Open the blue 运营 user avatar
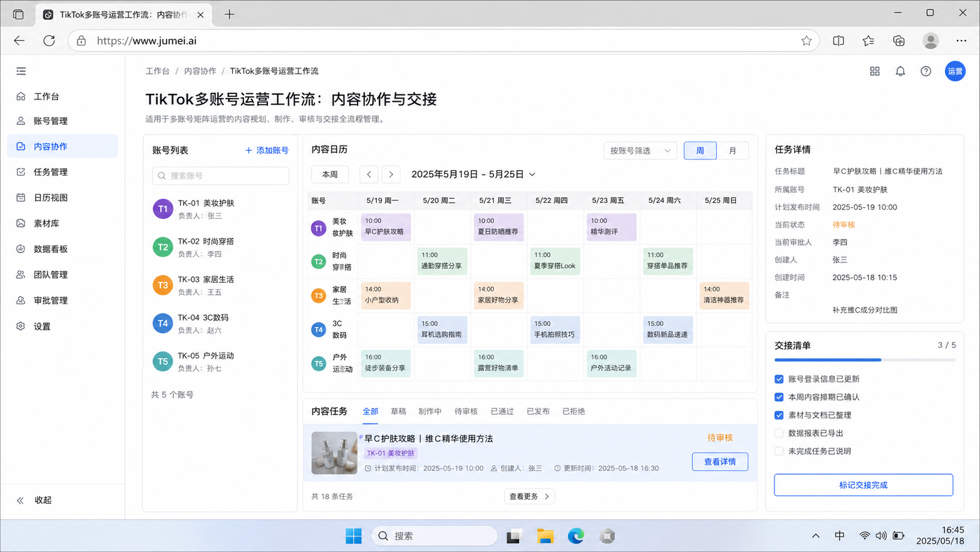Image resolution: width=980 pixels, height=552 pixels. 955,71
